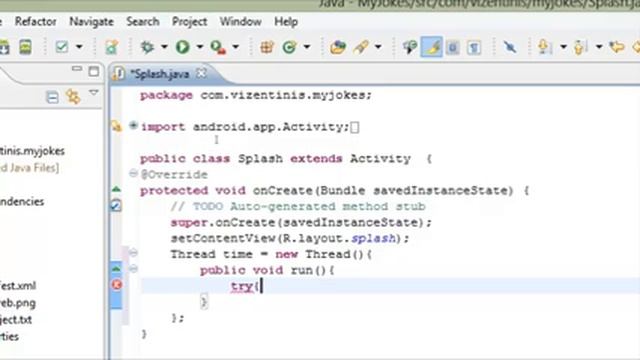640x360 pixels.
Task: Click override marker beside run() method
Action: (116, 269)
